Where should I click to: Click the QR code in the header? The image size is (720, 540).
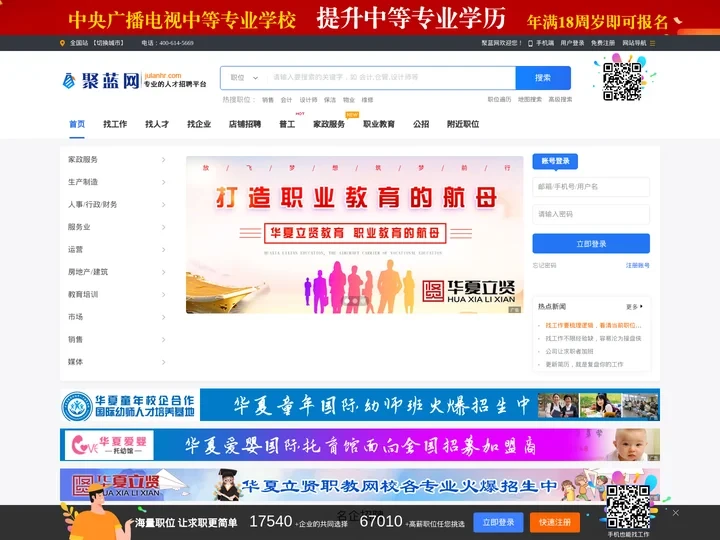click(x=622, y=81)
